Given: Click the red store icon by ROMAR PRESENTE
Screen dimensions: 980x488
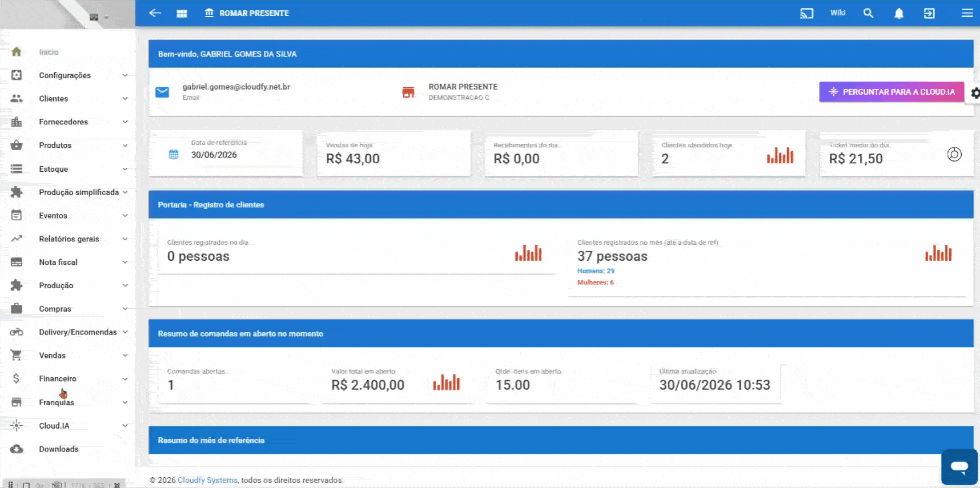Looking at the screenshot, I should pyautogui.click(x=408, y=92).
